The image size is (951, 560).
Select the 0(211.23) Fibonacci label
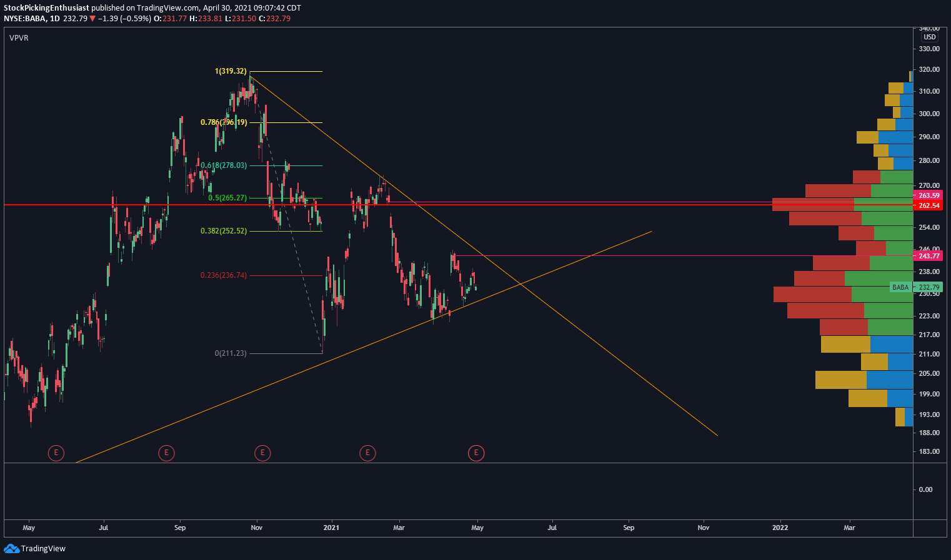231,353
